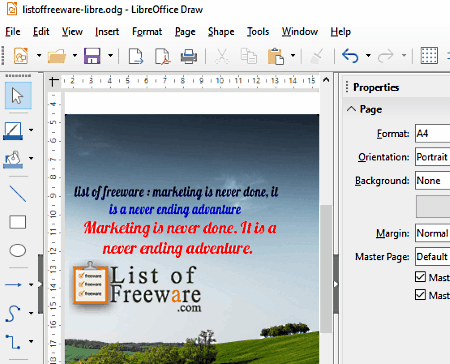Select the Connectors tool
Image resolution: width=450 pixels, height=364 pixels.
point(13,342)
